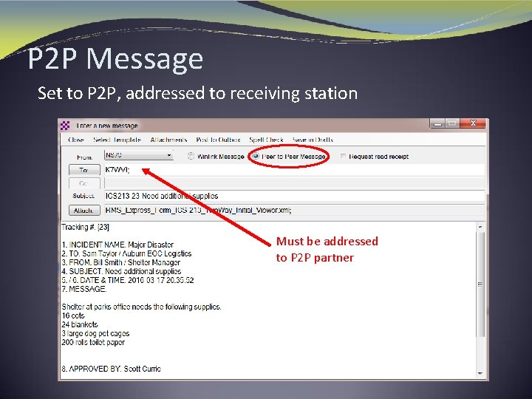Open Select Template menu

coord(117,140)
